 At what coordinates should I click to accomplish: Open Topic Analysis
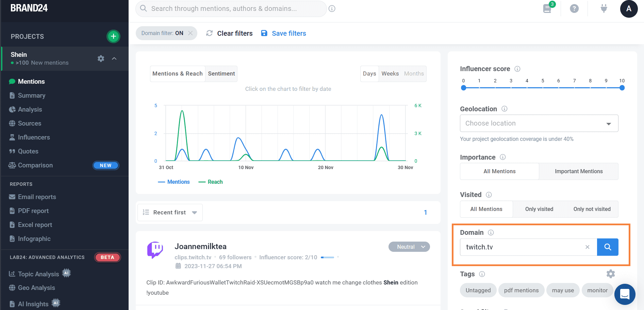[38, 274]
